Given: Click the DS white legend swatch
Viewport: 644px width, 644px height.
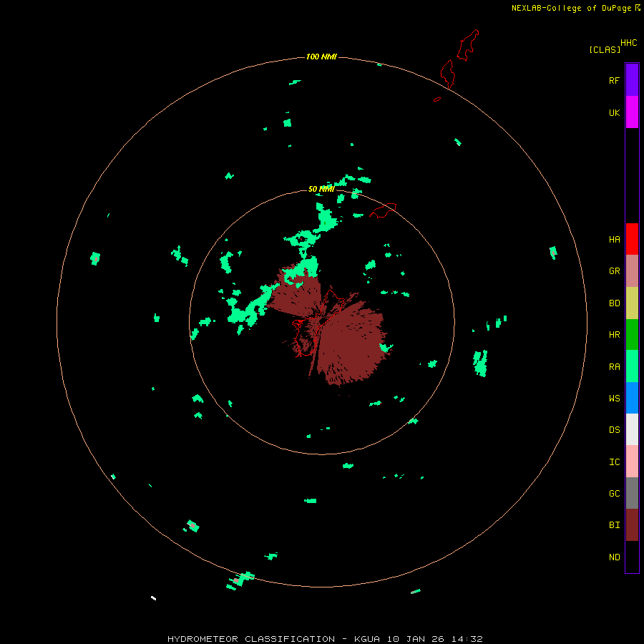Looking at the screenshot, I should click(x=632, y=429).
